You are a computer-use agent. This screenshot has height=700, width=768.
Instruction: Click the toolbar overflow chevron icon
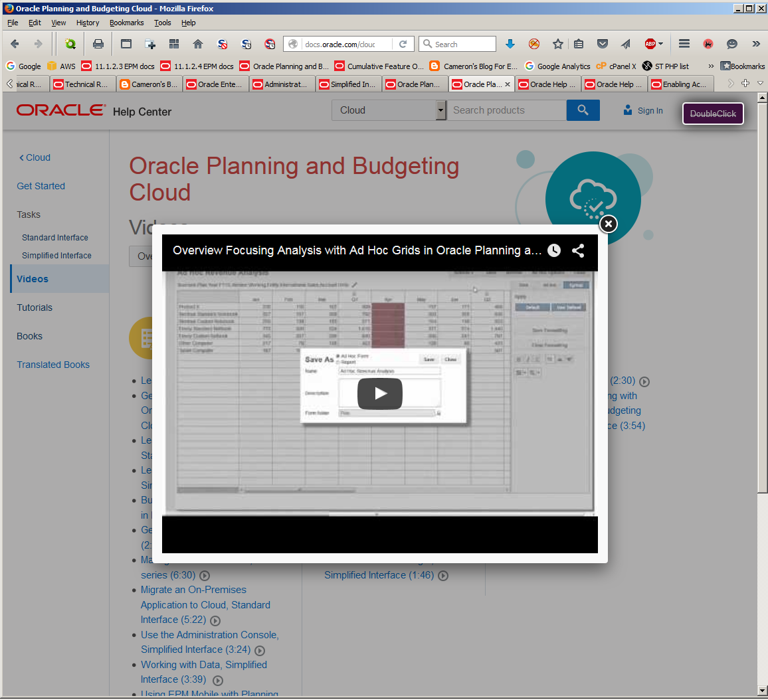756,44
